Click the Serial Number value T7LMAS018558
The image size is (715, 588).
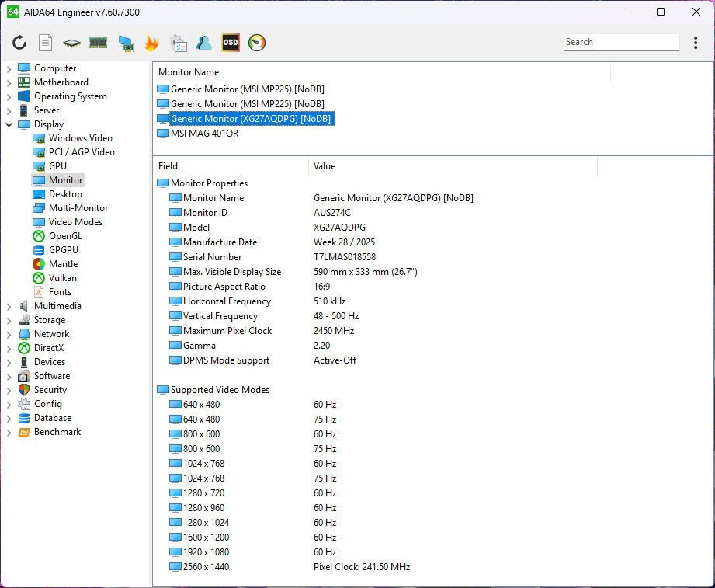pos(345,257)
